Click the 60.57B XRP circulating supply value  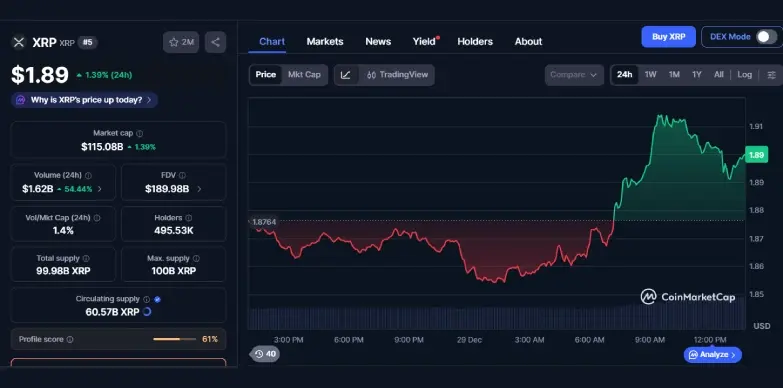(112, 312)
